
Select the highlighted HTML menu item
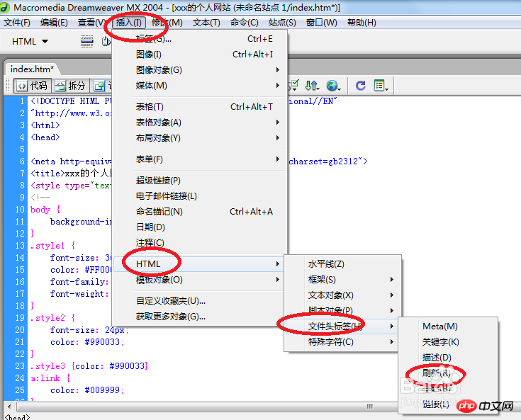point(198,264)
